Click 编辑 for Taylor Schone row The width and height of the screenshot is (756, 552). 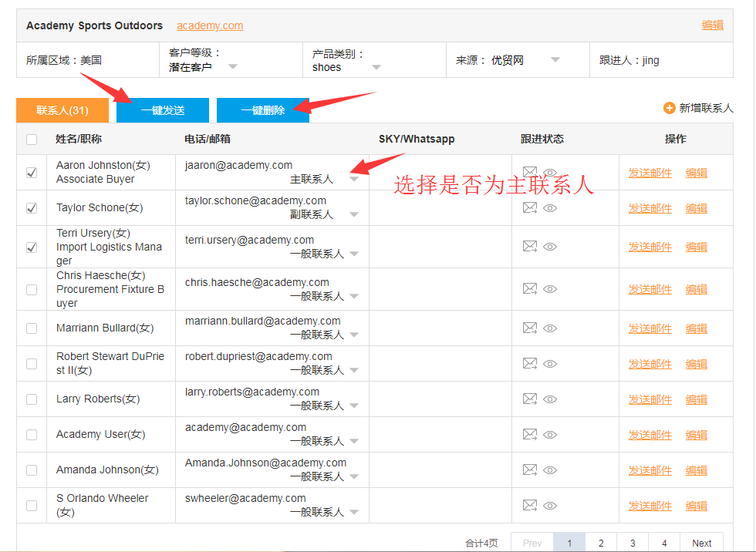pos(696,209)
